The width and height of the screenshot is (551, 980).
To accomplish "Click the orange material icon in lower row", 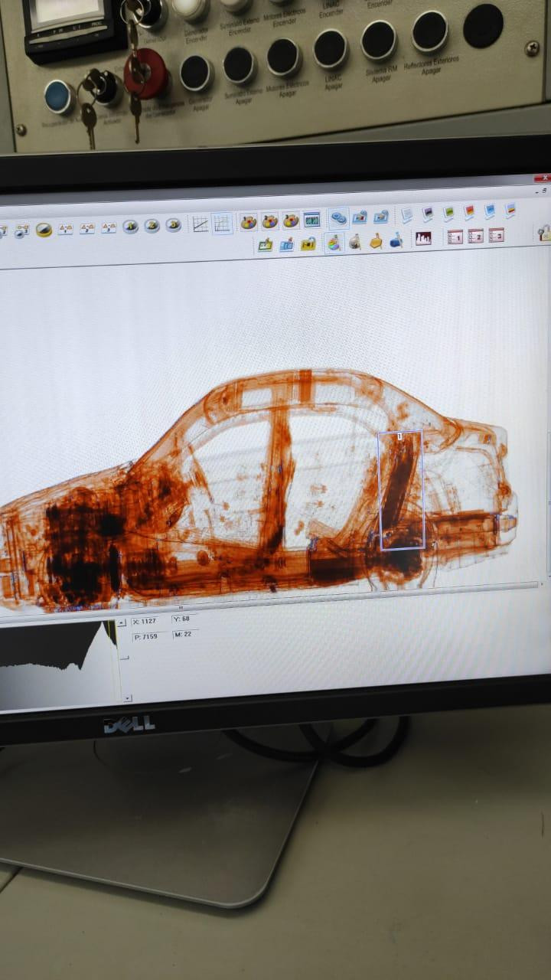I will click(x=376, y=241).
